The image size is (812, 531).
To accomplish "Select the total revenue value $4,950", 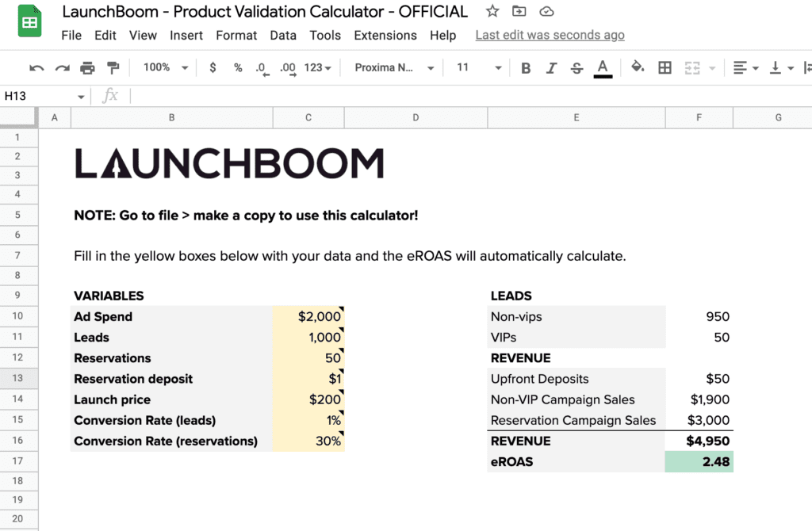I will [x=699, y=441].
